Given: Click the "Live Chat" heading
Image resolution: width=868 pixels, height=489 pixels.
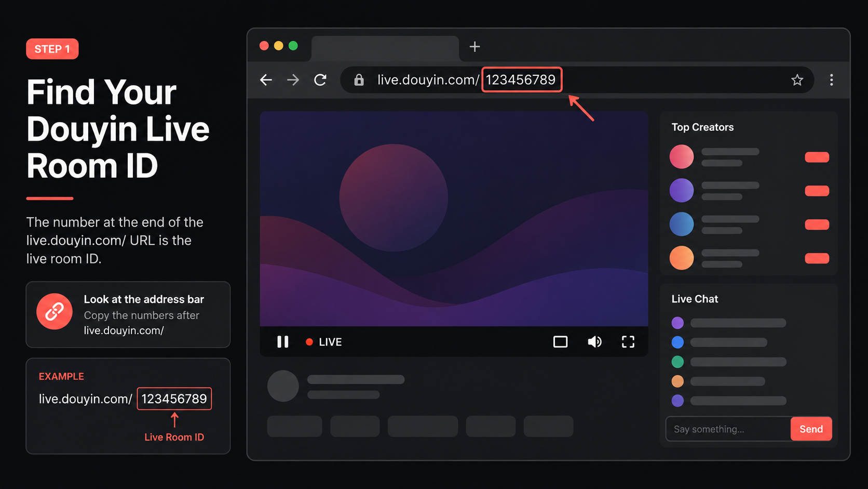Looking at the screenshot, I should pos(695,299).
